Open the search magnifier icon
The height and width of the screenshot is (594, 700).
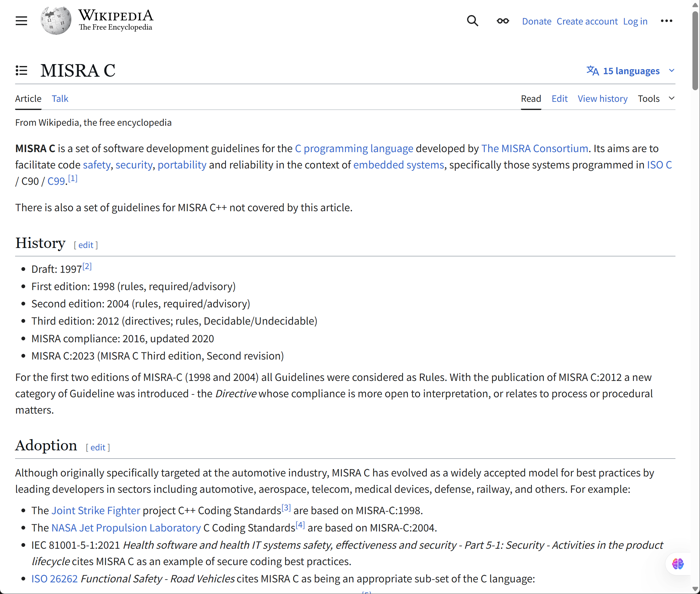pyautogui.click(x=472, y=21)
